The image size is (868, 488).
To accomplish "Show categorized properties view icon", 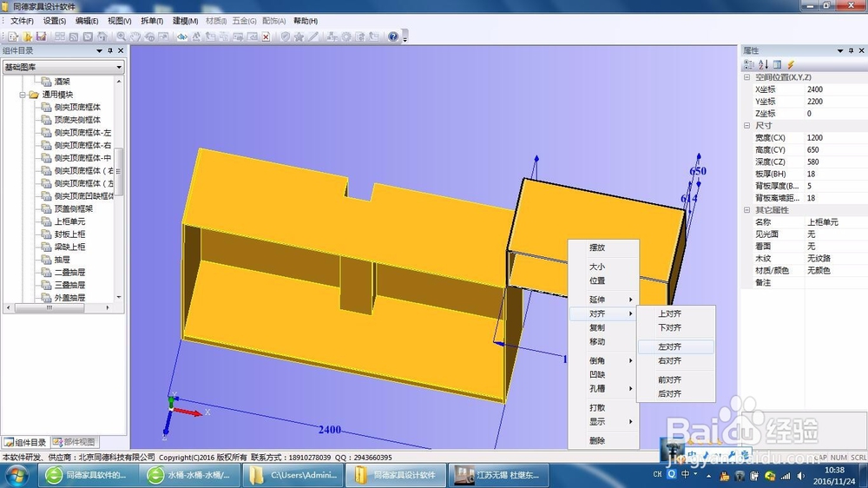I will click(x=749, y=65).
